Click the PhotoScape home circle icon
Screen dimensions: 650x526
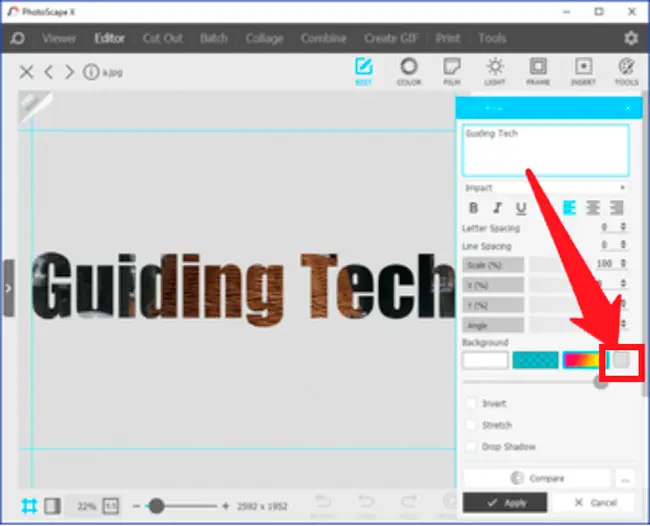click(x=17, y=38)
